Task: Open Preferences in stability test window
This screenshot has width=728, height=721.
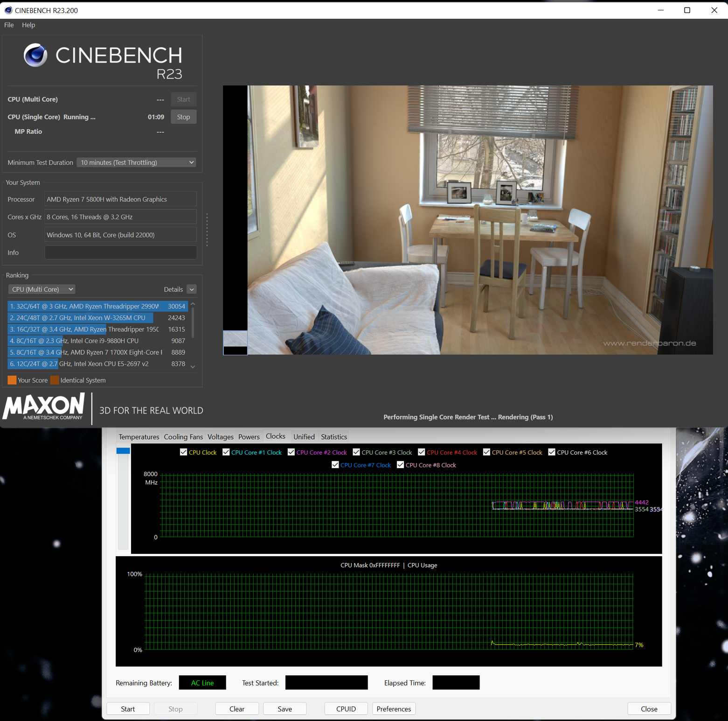Action: click(x=394, y=709)
